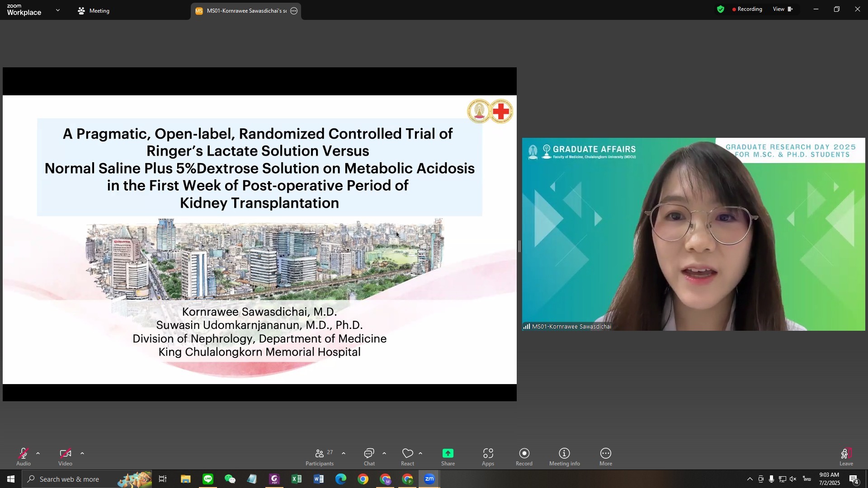The width and height of the screenshot is (868, 488).
Task: Start the Video camera
Action: [x=65, y=457]
